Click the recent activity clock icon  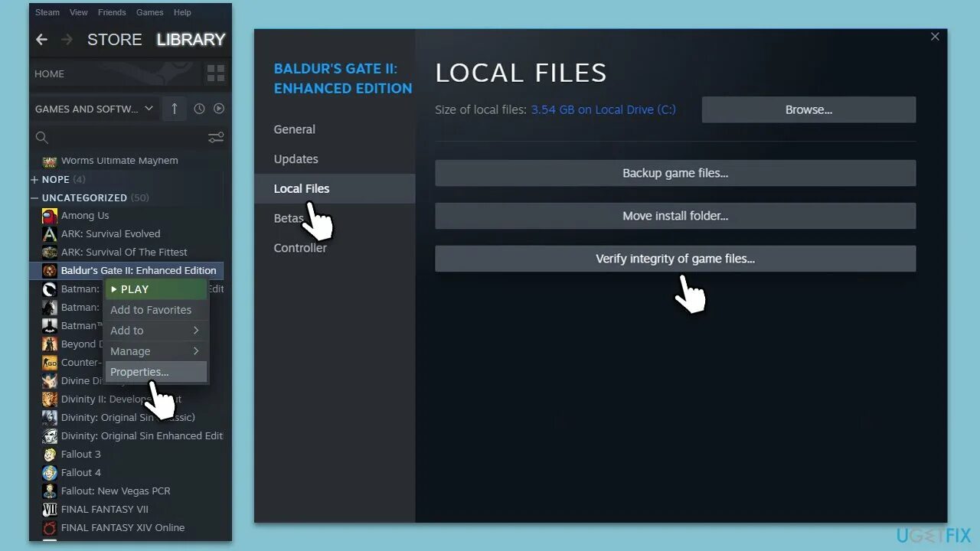pos(199,109)
